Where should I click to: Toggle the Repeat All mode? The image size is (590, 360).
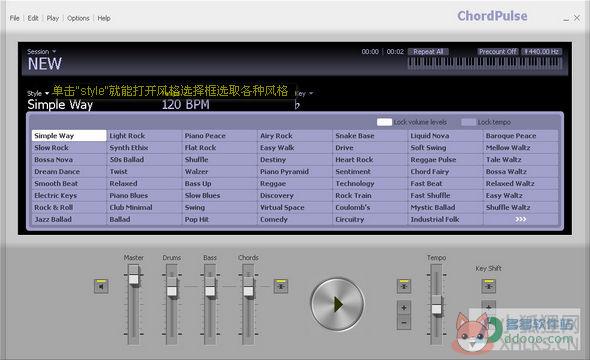coord(429,52)
